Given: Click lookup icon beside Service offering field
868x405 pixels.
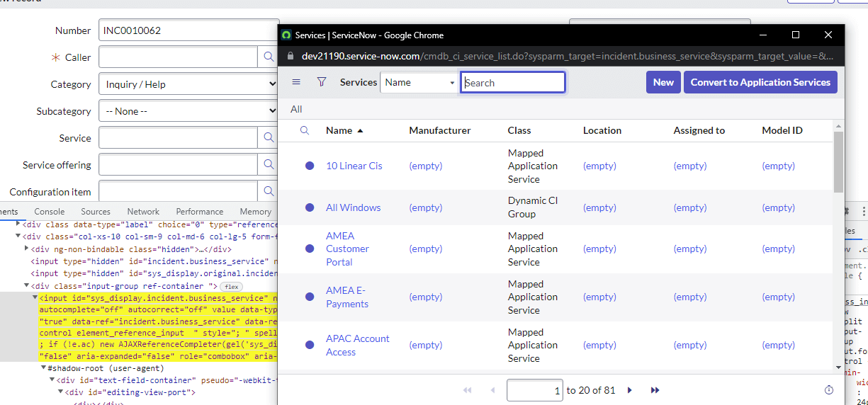Looking at the screenshot, I should pos(269,165).
